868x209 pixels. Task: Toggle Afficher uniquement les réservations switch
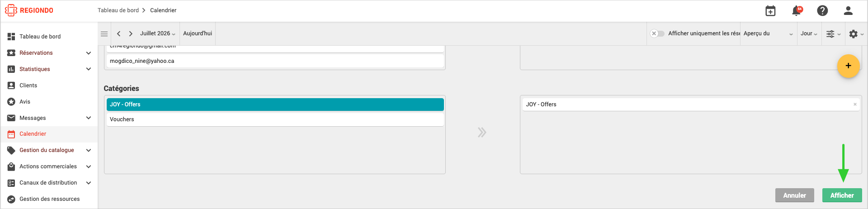coord(657,33)
